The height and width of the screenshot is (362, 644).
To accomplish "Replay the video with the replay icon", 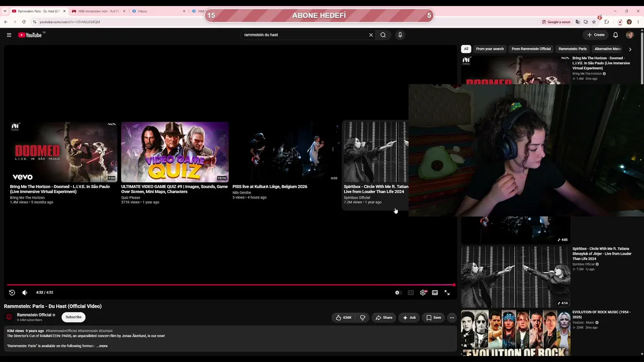I will pos(12,293).
